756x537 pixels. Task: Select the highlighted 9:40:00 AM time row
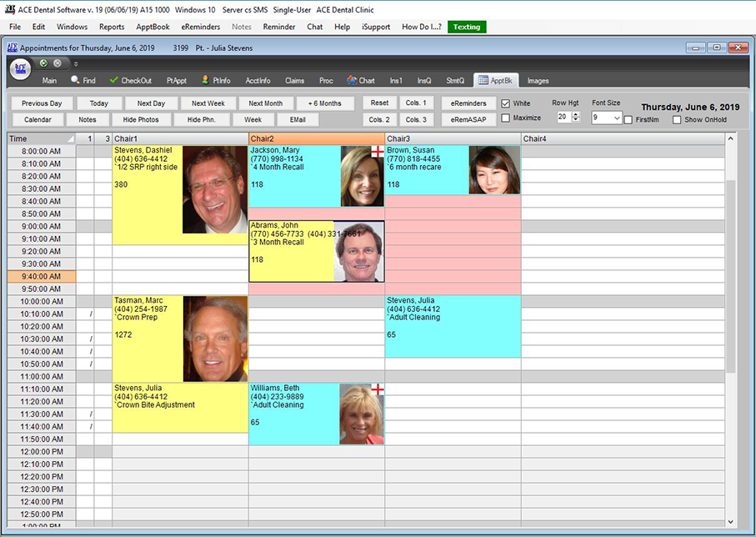[x=42, y=277]
